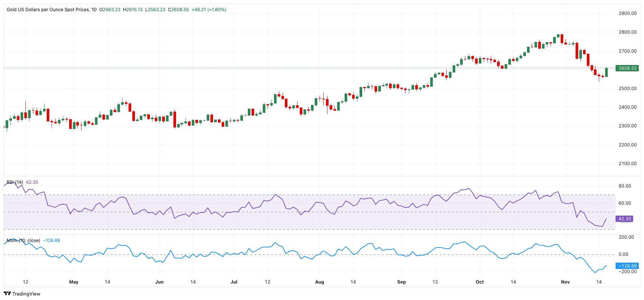This screenshot has width=644, height=300.
Task: Click the Aug label on the time axis
Action: click(x=320, y=282)
